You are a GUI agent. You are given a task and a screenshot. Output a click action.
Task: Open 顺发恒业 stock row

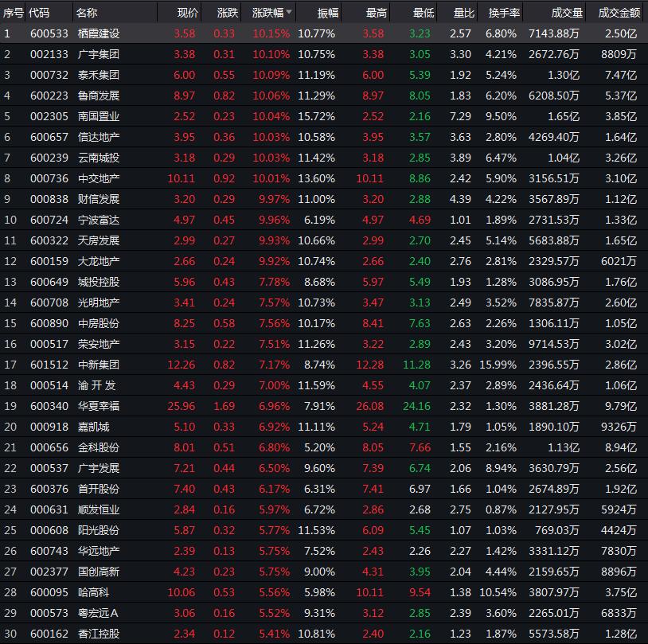(324, 509)
